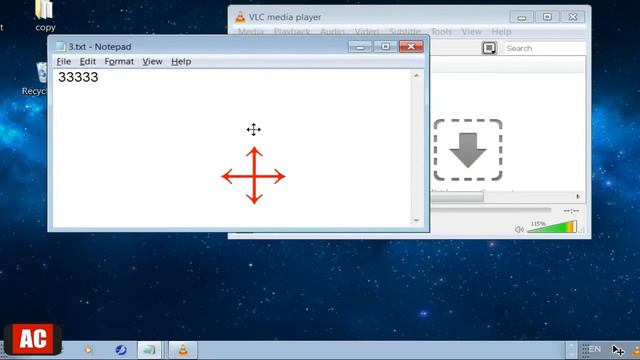Viewport: 640px width, 360px height.
Task: Click the VLC seek bar
Action: coord(491,210)
